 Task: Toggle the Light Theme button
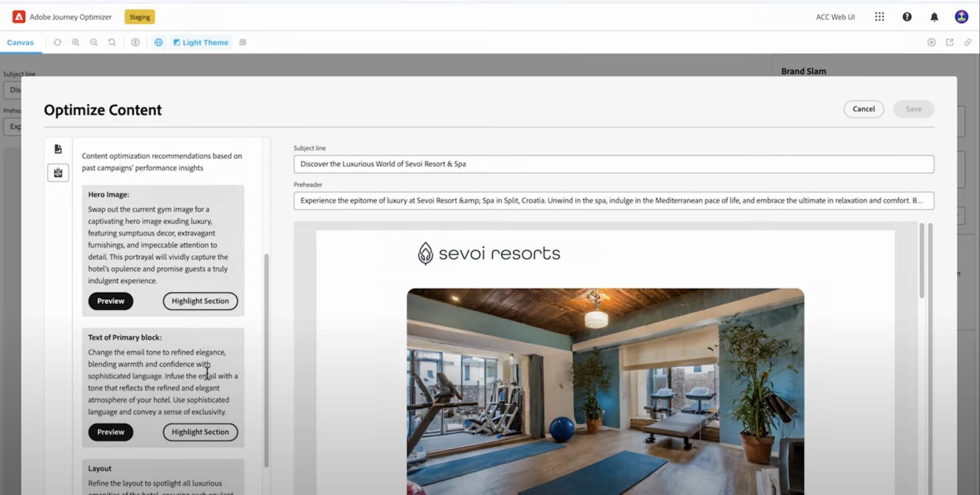click(200, 42)
